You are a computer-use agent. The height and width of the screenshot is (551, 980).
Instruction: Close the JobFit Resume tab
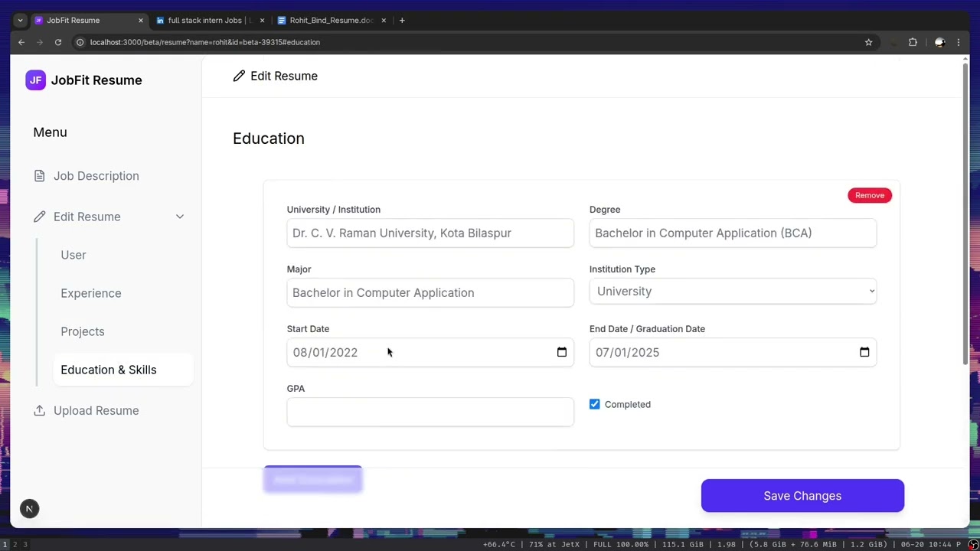(x=140, y=21)
